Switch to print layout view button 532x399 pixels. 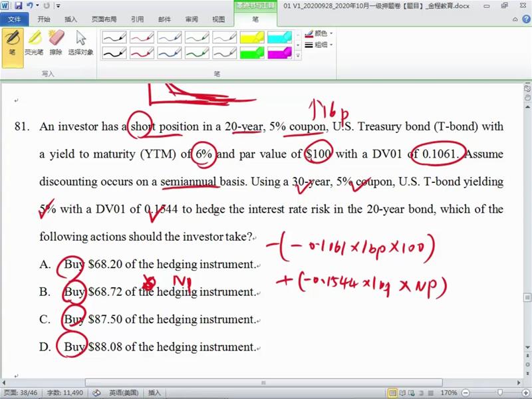[393, 393]
